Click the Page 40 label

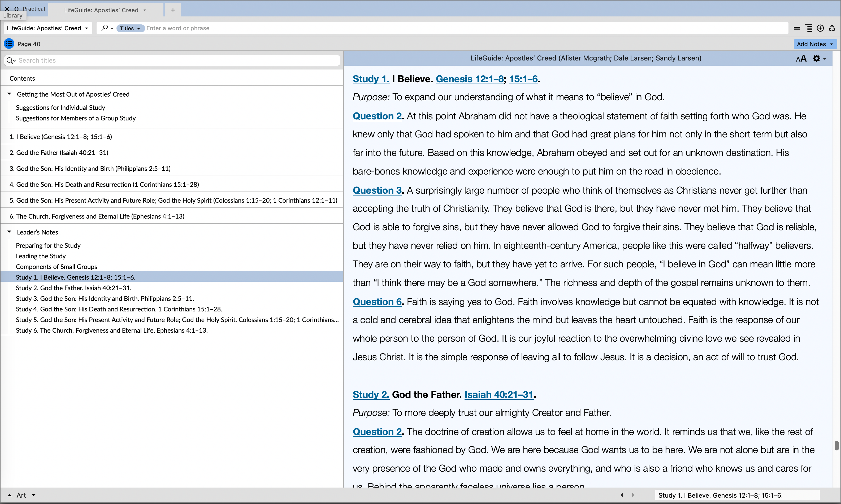tap(29, 44)
